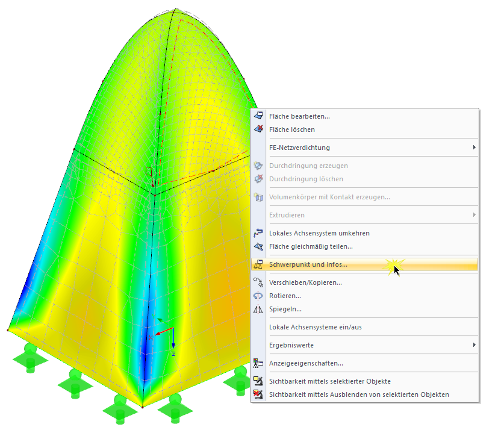Click the Spiegeln mirror icon
Image resolution: width=504 pixels, height=433 pixels.
click(258, 309)
